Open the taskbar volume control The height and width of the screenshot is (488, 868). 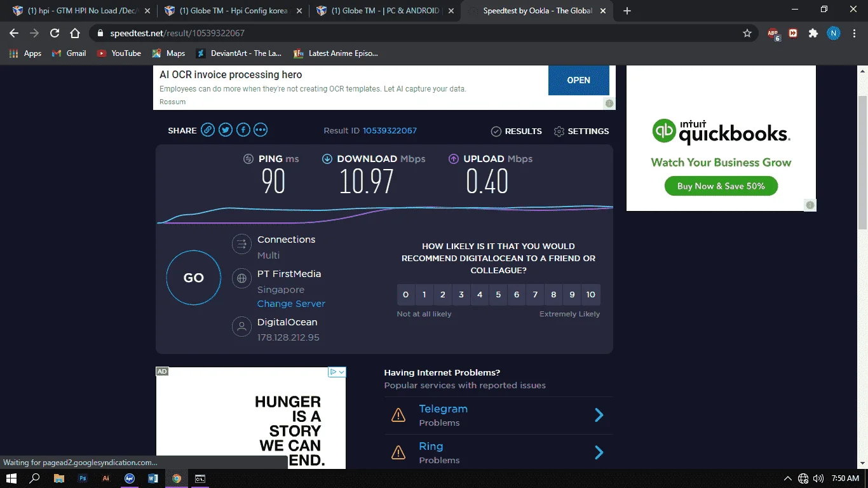(818, 478)
